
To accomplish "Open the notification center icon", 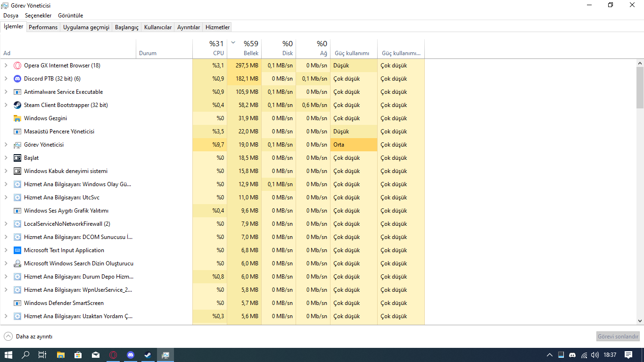I will point(628,355).
